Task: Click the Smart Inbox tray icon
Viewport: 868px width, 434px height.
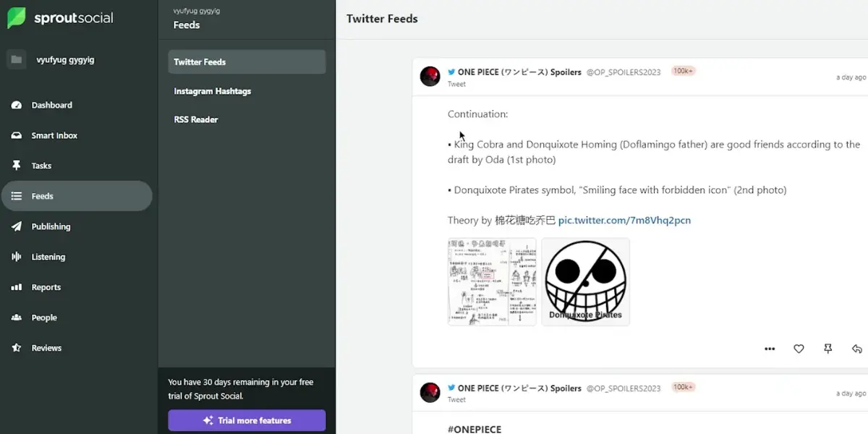Action: point(17,136)
